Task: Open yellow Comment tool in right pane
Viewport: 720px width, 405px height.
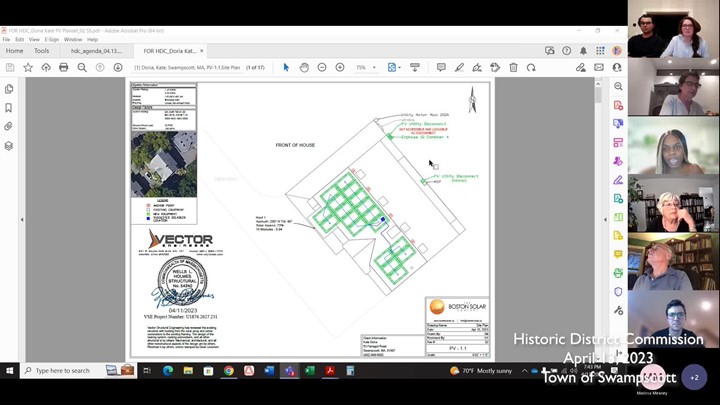Action: coord(618,254)
